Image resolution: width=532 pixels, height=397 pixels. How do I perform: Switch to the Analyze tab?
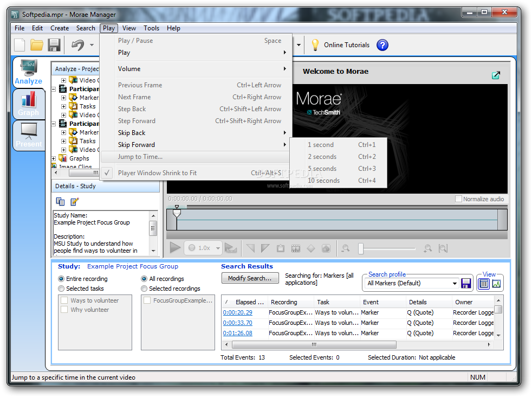29,72
